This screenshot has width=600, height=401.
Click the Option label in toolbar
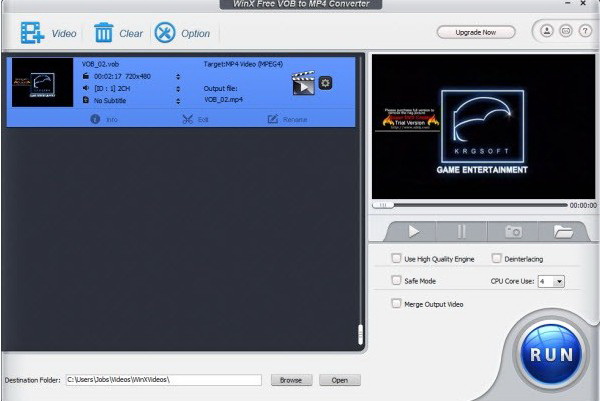pos(196,34)
